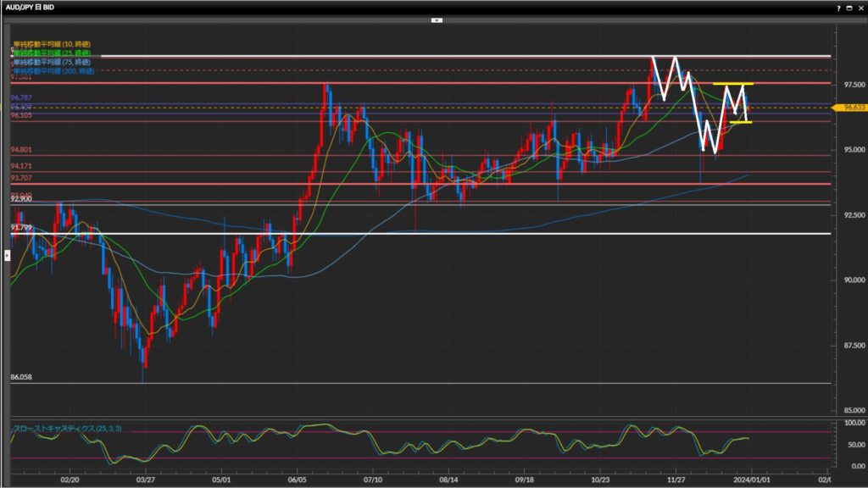Screen dimensions: 868x488
Task: Click the AUD/JPY chart title text
Action: tap(31, 7)
